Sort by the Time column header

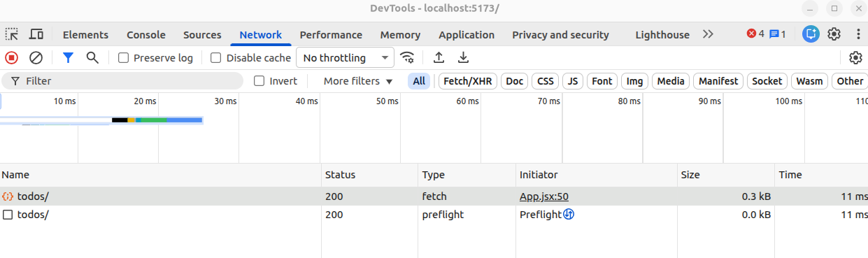[x=822, y=175]
